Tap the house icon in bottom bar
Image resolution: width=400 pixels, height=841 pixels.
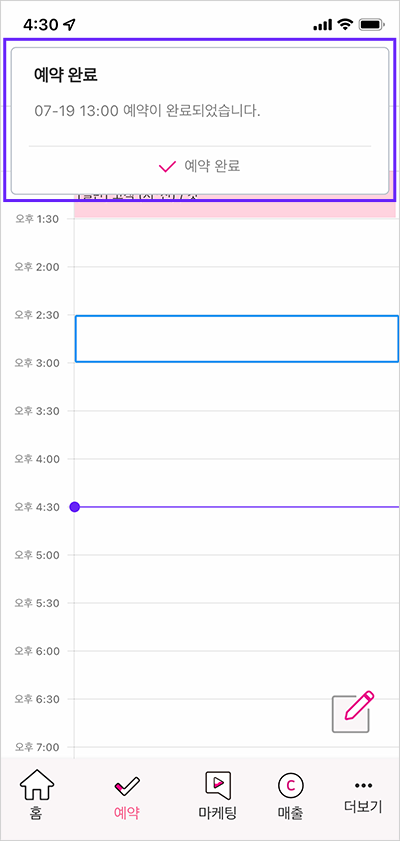(x=37, y=784)
